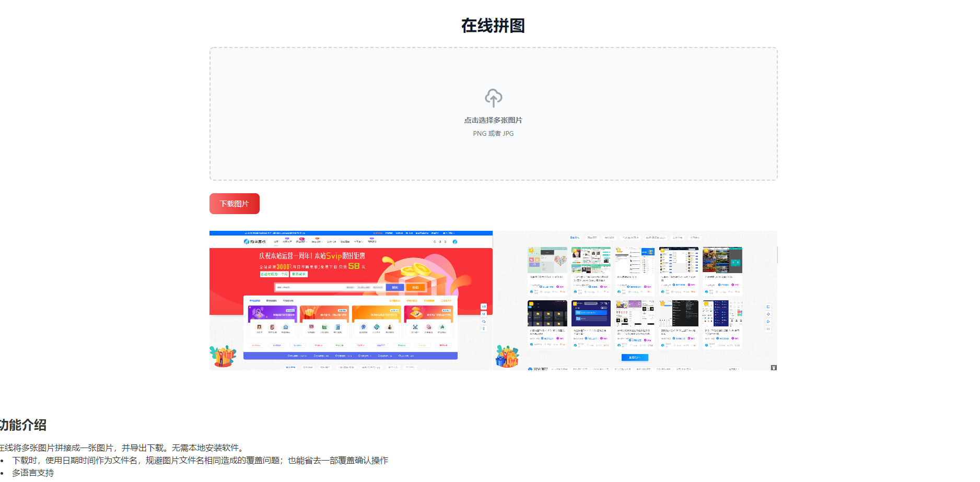Click the VIP gift box mascot in right preview
980x482 pixels.
tap(507, 357)
